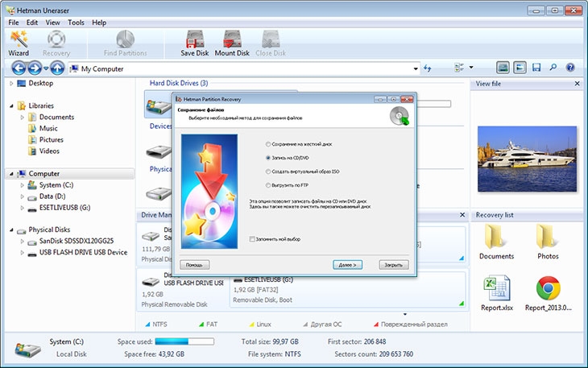Click the floppy save icon in toolbar
The width and height of the screenshot is (588, 368).
coord(536,68)
